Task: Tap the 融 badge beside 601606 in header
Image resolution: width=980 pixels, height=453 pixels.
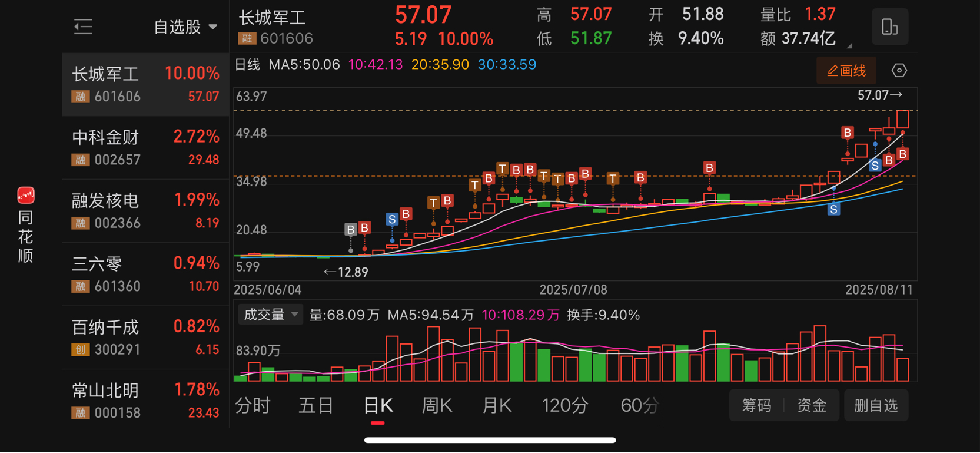Action: point(247,39)
